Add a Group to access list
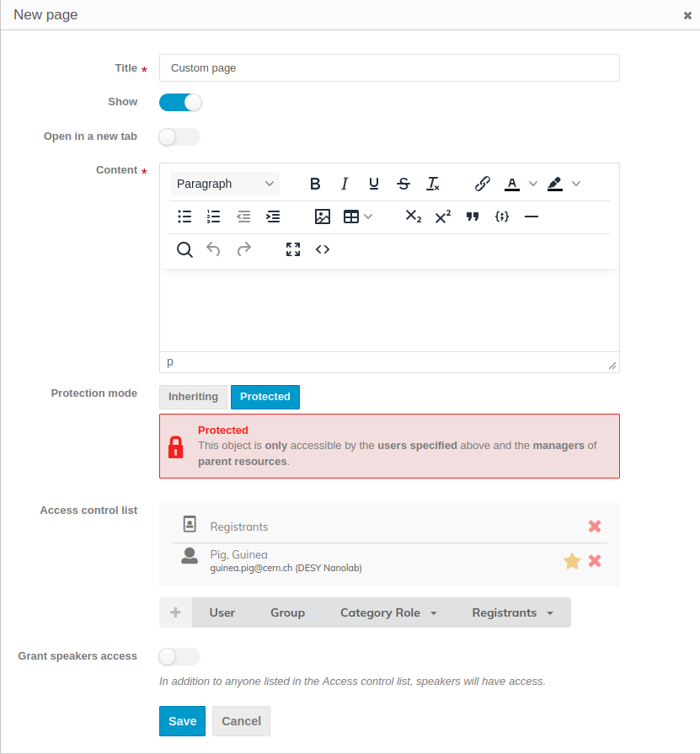This screenshot has width=700, height=754. tap(287, 612)
